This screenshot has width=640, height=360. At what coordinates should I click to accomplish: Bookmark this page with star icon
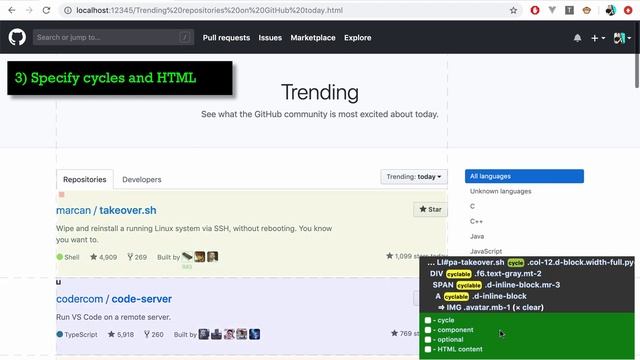[x=513, y=10]
